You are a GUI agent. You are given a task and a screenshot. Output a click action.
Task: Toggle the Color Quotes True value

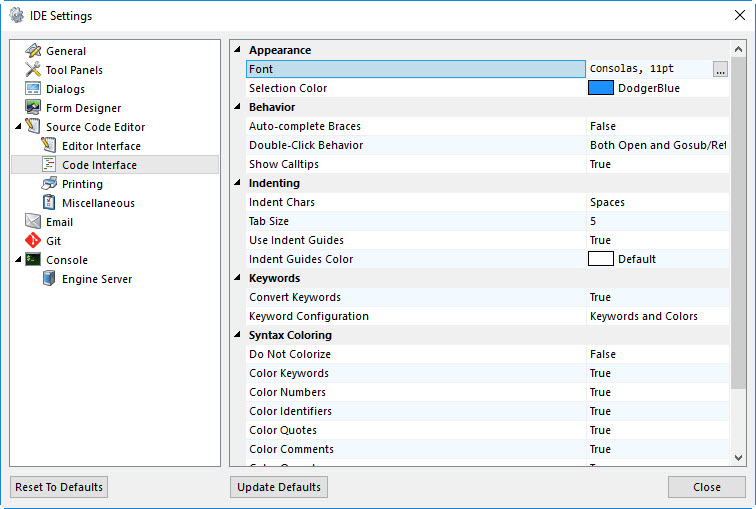point(657,430)
